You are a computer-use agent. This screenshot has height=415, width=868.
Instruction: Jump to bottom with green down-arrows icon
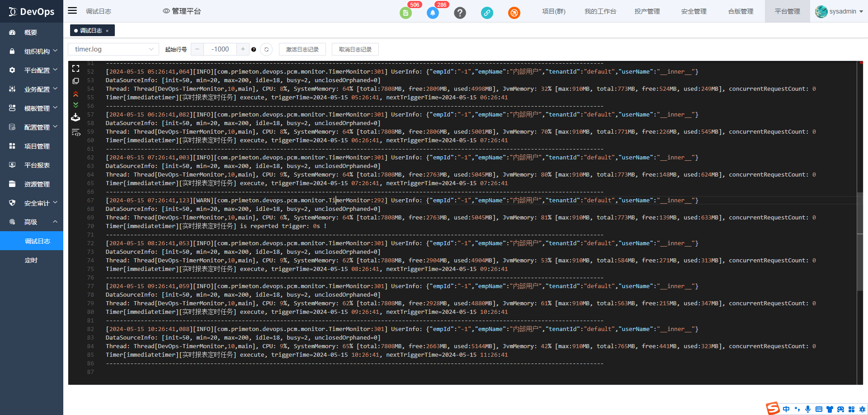75,105
